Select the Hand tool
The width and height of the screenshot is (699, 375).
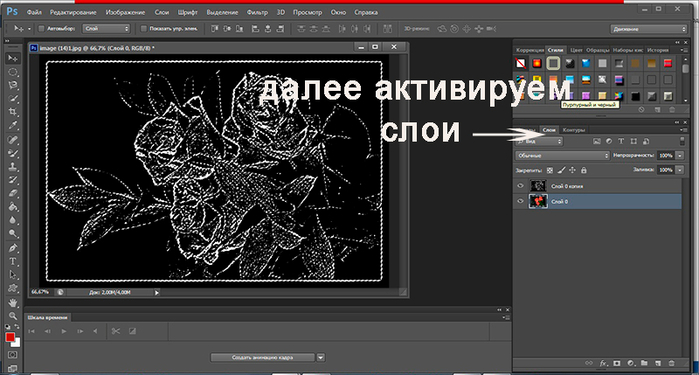(x=12, y=303)
